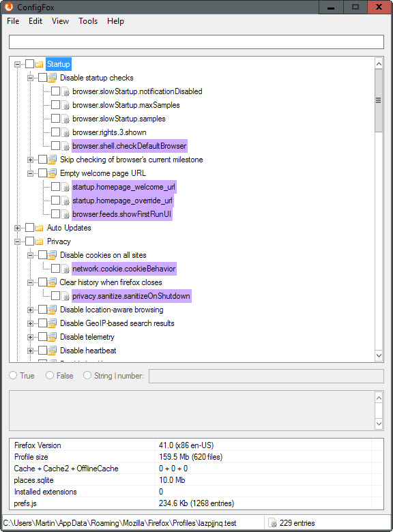The width and height of the screenshot is (393, 532).
Task: Tick the Disable telemetry checkbox
Action: pos(42,336)
